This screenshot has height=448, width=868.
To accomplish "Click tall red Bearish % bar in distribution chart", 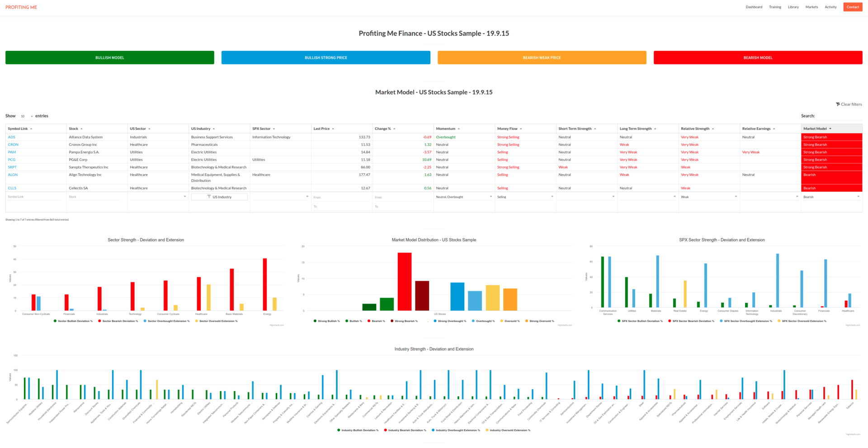I will pyautogui.click(x=405, y=281).
